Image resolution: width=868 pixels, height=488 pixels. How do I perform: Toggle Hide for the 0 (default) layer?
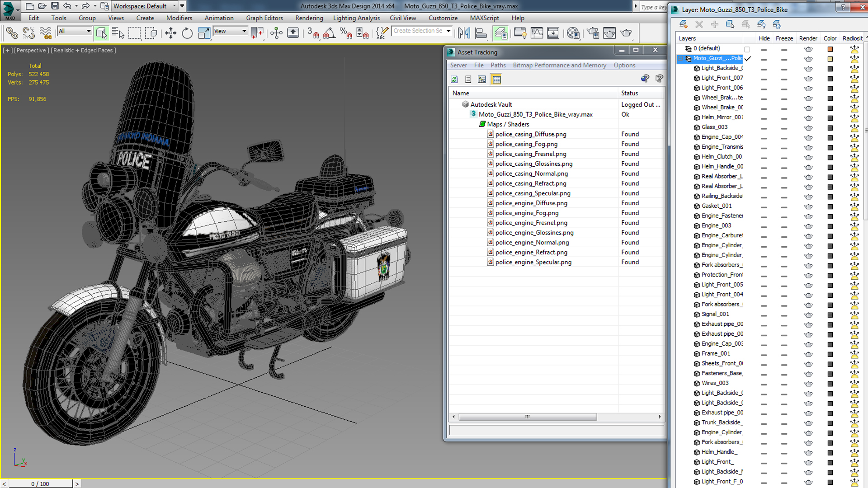point(764,49)
